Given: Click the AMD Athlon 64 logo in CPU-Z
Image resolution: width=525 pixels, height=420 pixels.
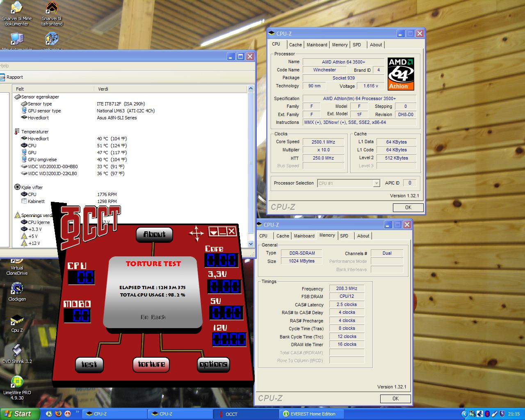Looking at the screenshot, I should pyautogui.click(x=401, y=74).
